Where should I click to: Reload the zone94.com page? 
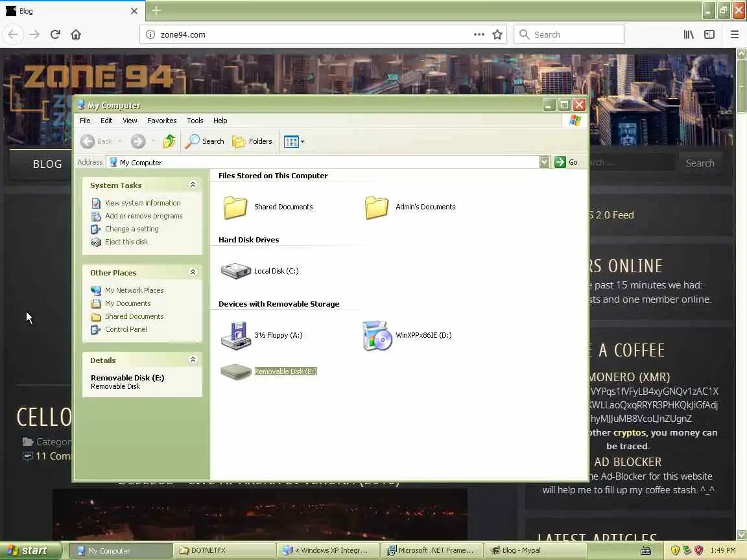[x=55, y=34]
